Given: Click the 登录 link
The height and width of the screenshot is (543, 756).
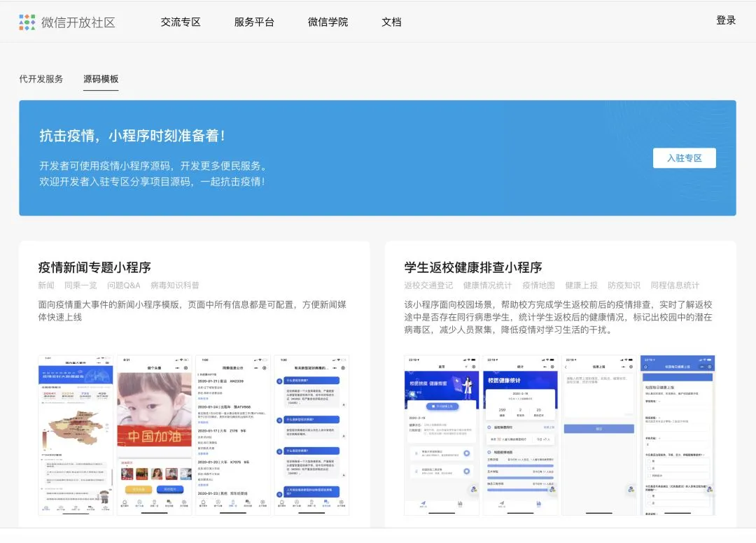Looking at the screenshot, I should click(x=726, y=20).
